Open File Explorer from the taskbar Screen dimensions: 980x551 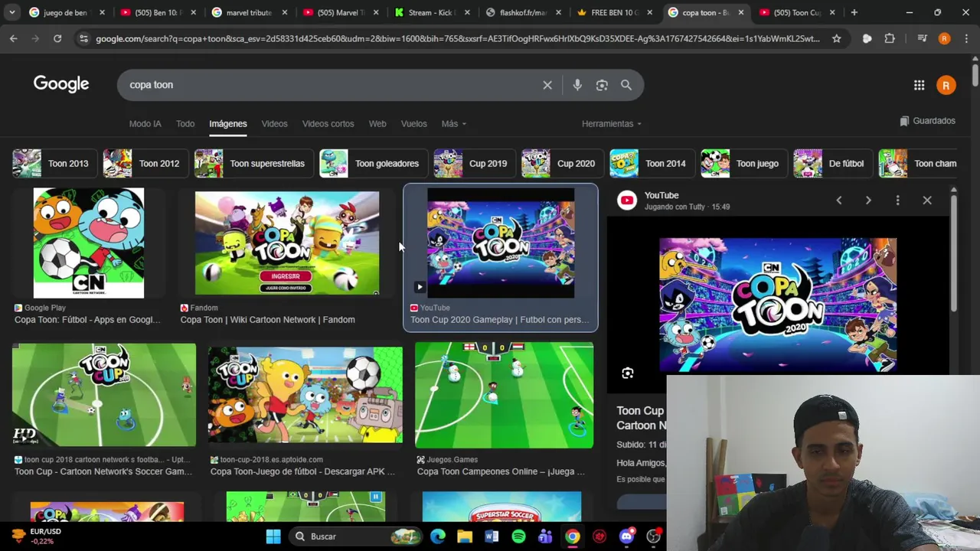[x=465, y=536]
